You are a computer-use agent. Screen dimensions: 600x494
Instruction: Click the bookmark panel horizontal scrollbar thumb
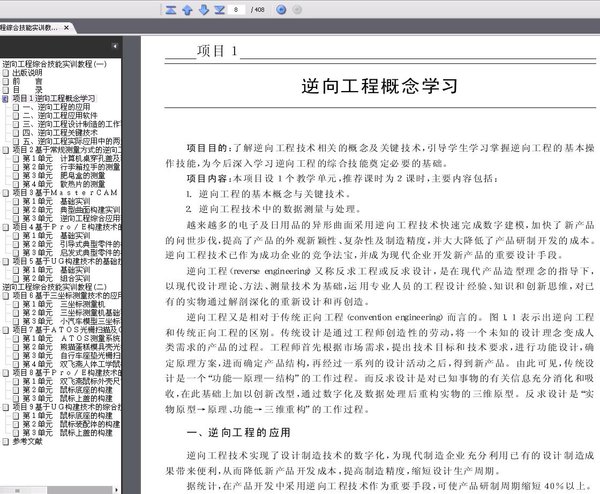coord(24,490)
